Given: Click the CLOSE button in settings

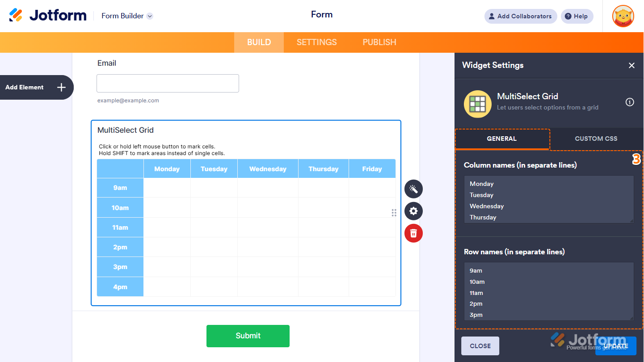Looking at the screenshot, I should tap(480, 346).
